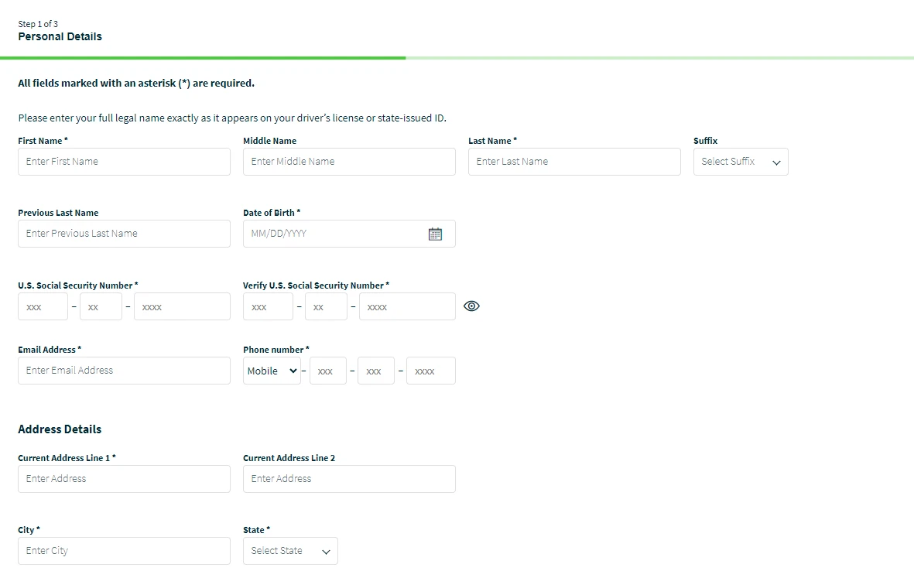The image size is (914, 588).
Task: Click the Enter Last Name field
Action: (573, 161)
